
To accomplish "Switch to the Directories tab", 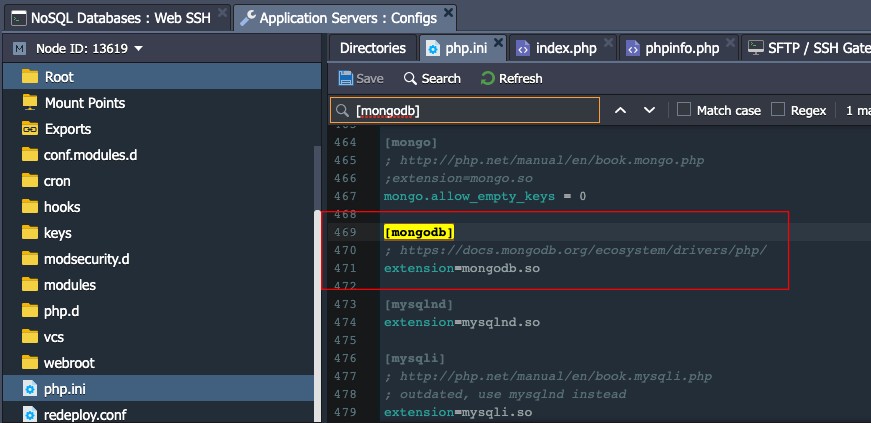I will click(373, 48).
